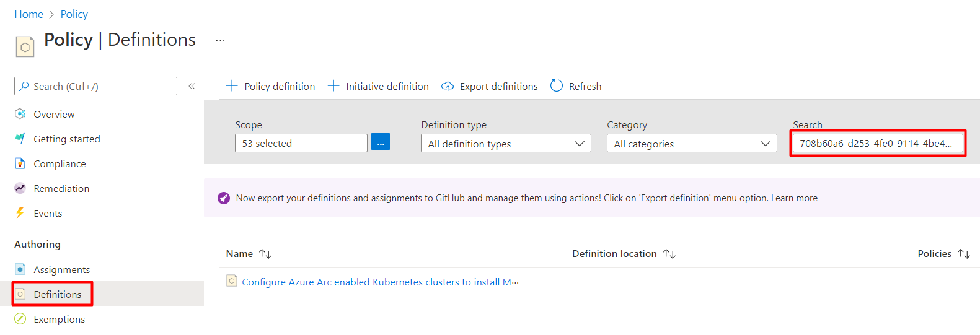Click the definitions Search field with GUID

pyautogui.click(x=876, y=144)
